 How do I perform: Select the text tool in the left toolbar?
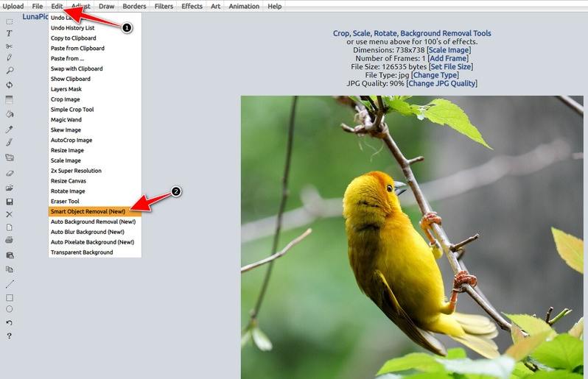tap(10, 33)
